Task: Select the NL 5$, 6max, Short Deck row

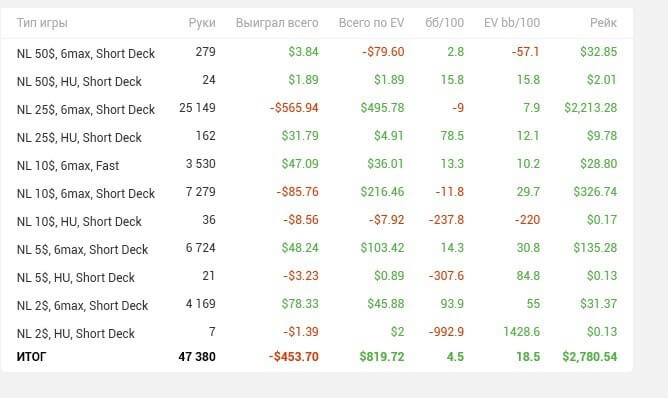Action: pos(317,249)
